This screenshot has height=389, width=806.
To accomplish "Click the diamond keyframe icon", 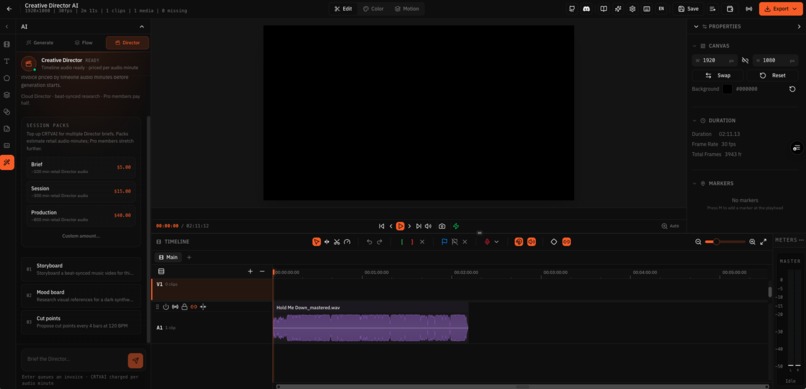I will [554, 242].
